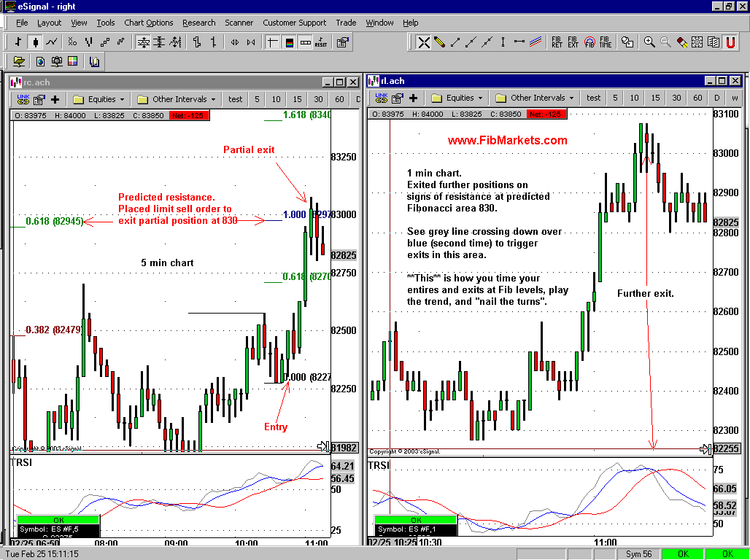Select the FIB TIME tool
This screenshot has width=750, height=560.
coord(606,42)
